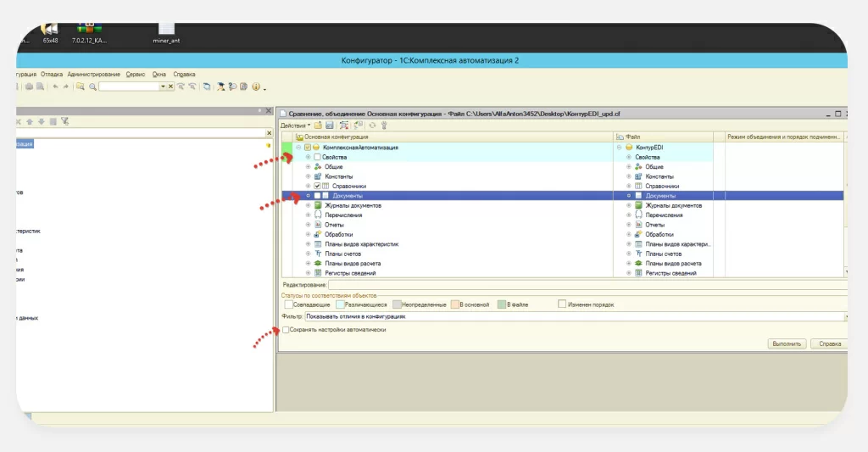Expand the Константы node in main configuration

[308, 176]
